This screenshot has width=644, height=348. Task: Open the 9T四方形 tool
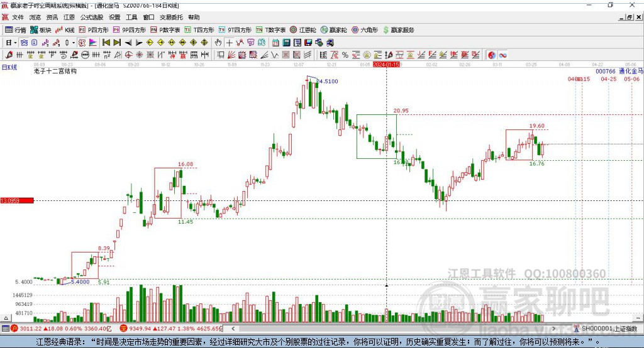click(235, 30)
